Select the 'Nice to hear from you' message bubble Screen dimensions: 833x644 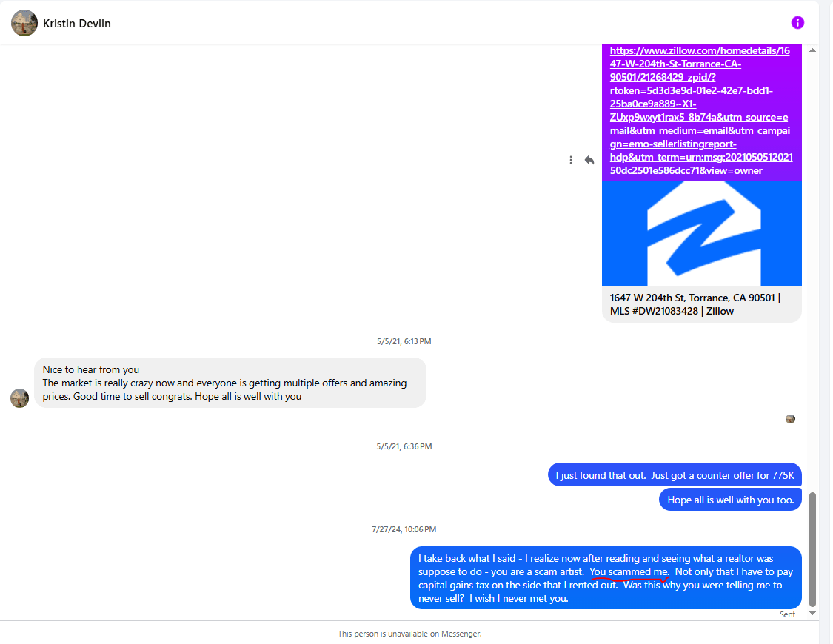point(230,383)
